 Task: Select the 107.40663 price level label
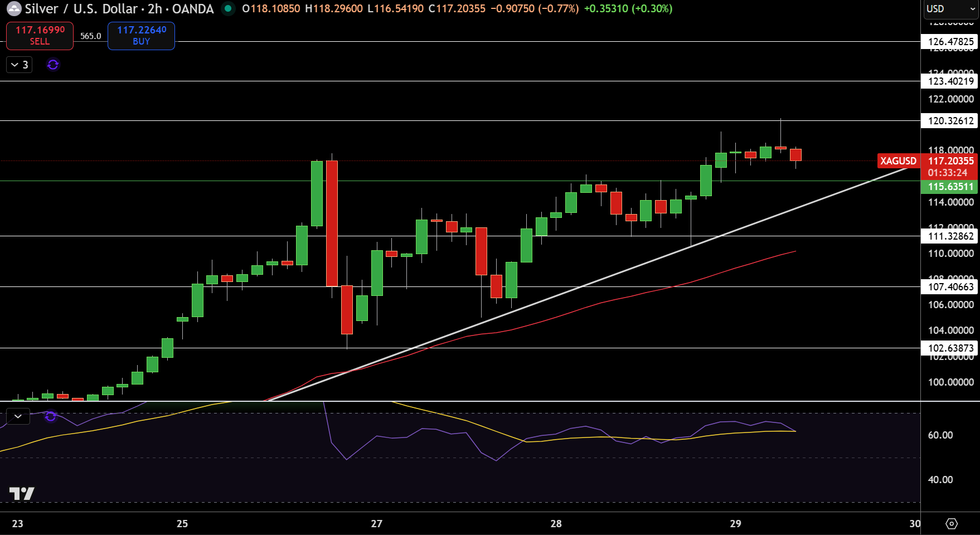click(x=950, y=287)
